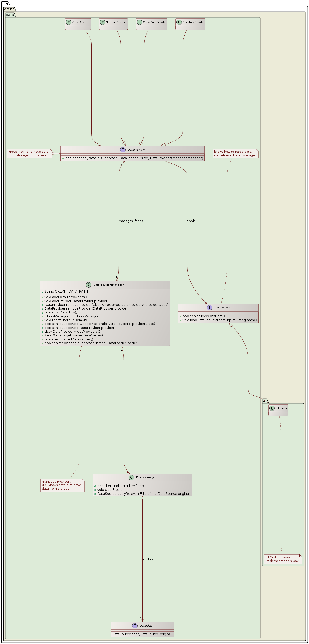This screenshot has width=309, height=644.
Task: Click the 'applies' association label
Action: click(148, 559)
